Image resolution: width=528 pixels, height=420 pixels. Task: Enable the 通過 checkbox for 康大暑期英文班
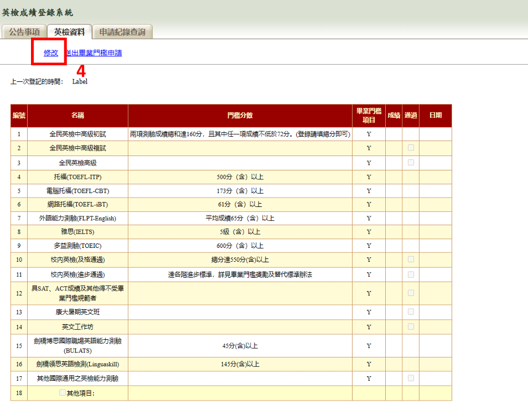411,312
